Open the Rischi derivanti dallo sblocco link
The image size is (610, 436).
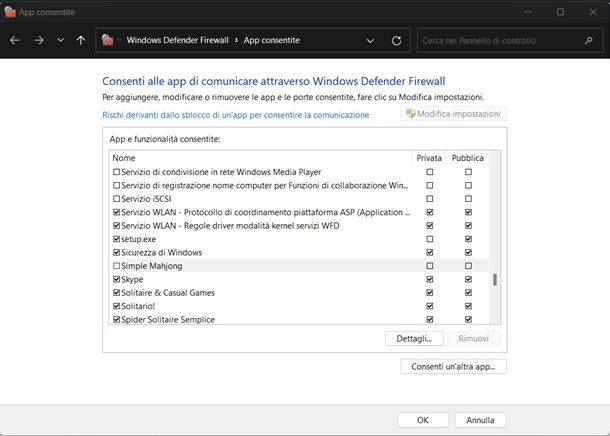(x=235, y=115)
